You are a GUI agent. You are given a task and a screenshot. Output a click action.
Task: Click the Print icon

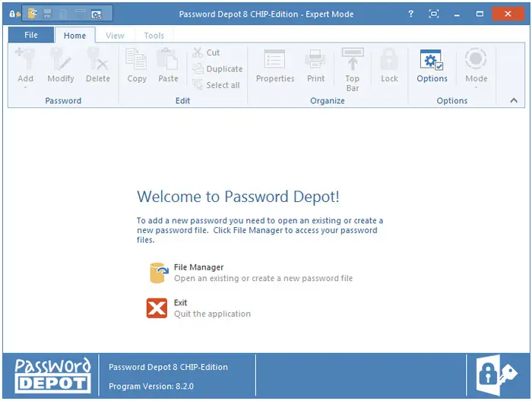click(315, 60)
